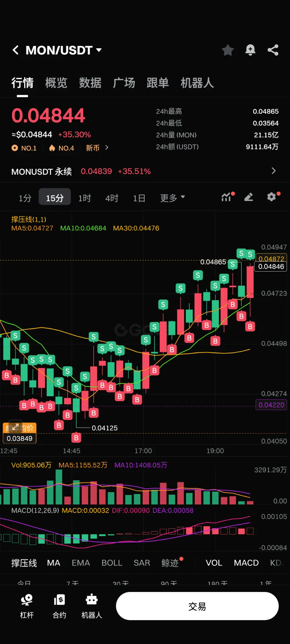This screenshot has height=644, width=290.
Task: Tap the 交易 trade button
Action: point(197,606)
